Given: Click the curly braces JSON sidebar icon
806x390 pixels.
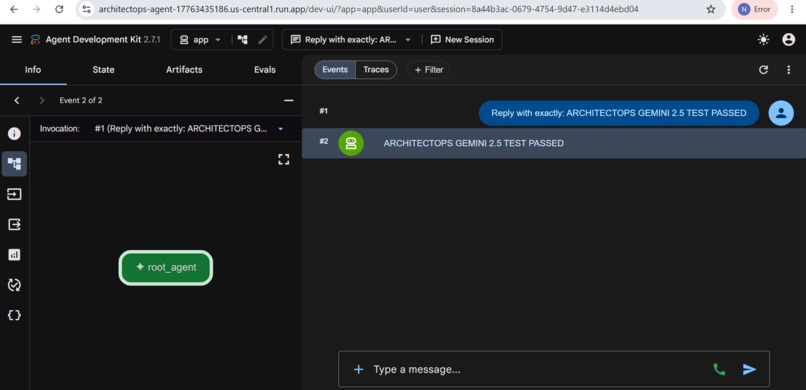Looking at the screenshot, I should coord(14,315).
